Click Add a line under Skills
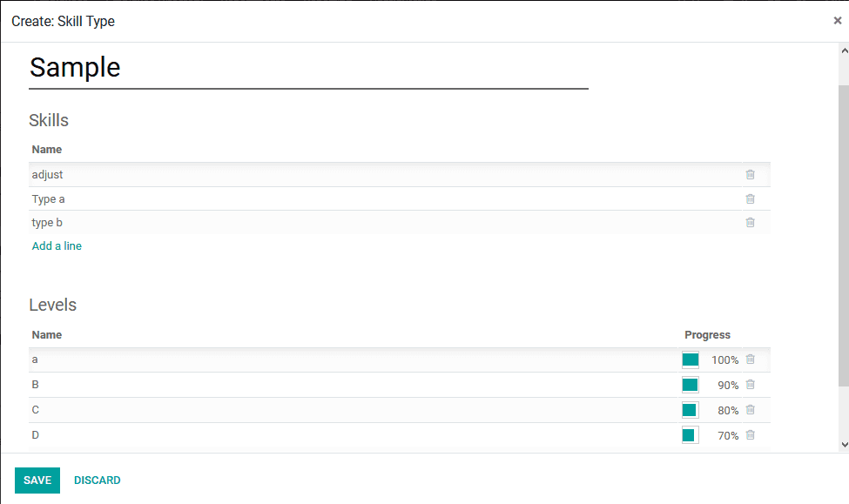Screen dimensions: 849x504 coord(57,246)
